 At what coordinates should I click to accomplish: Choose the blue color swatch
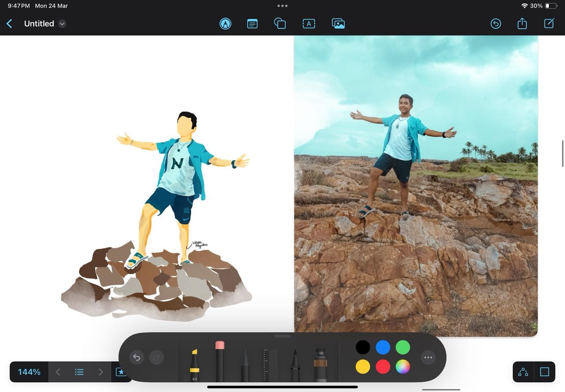[x=383, y=347]
